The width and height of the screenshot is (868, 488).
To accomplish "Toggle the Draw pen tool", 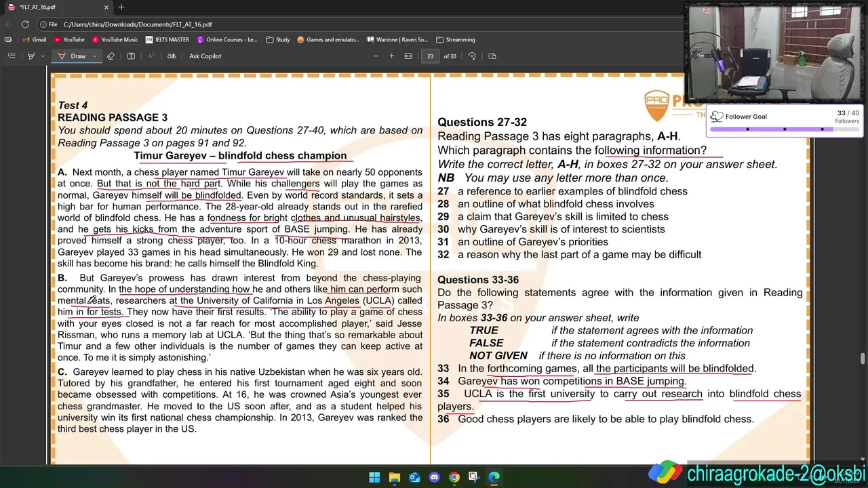I will (x=73, y=56).
